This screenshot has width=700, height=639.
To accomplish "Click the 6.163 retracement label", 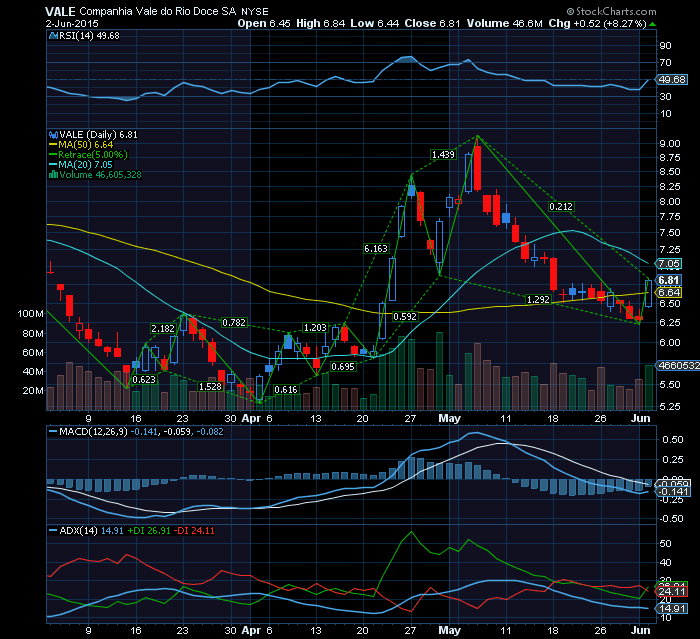I will 375,247.
